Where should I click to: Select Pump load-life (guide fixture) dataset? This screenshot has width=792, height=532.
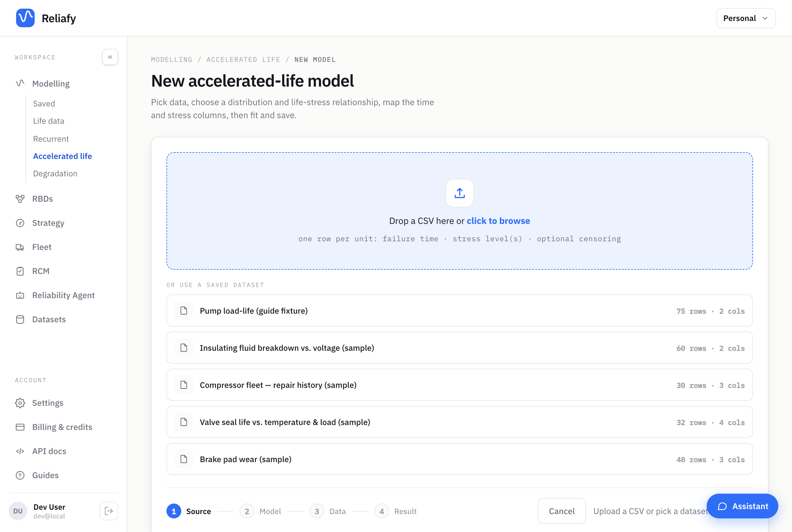tap(459, 311)
